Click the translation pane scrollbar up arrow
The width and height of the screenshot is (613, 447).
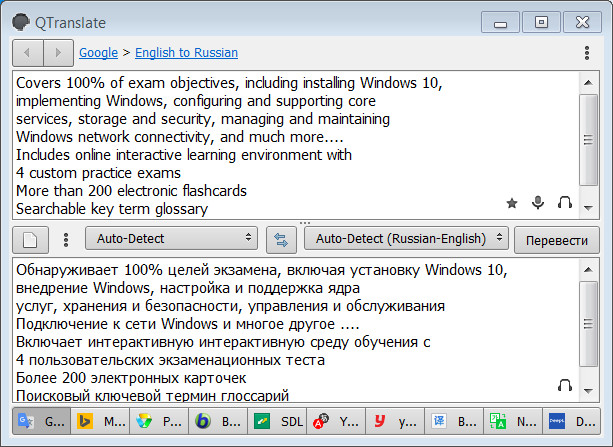pyautogui.click(x=588, y=270)
